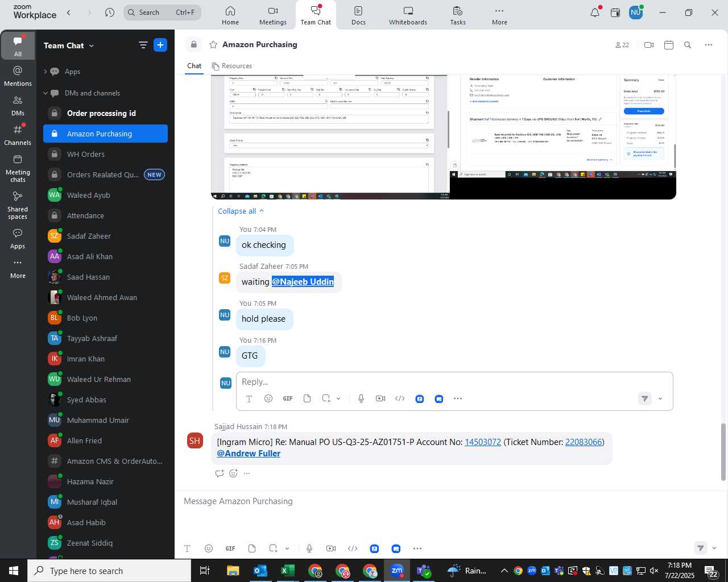Image resolution: width=728 pixels, height=582 pixels.
Task: Switch to the Resources tab
Action: [231, 66]
